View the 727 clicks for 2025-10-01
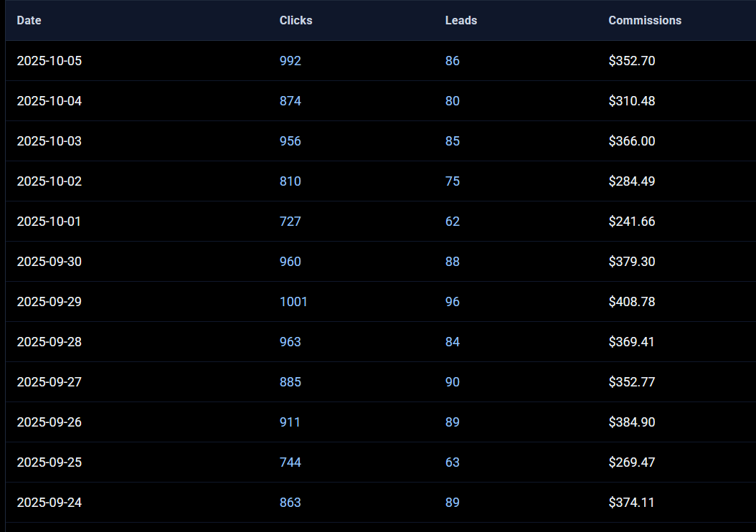This screenshot has height=532, width=756. [290, 222]
